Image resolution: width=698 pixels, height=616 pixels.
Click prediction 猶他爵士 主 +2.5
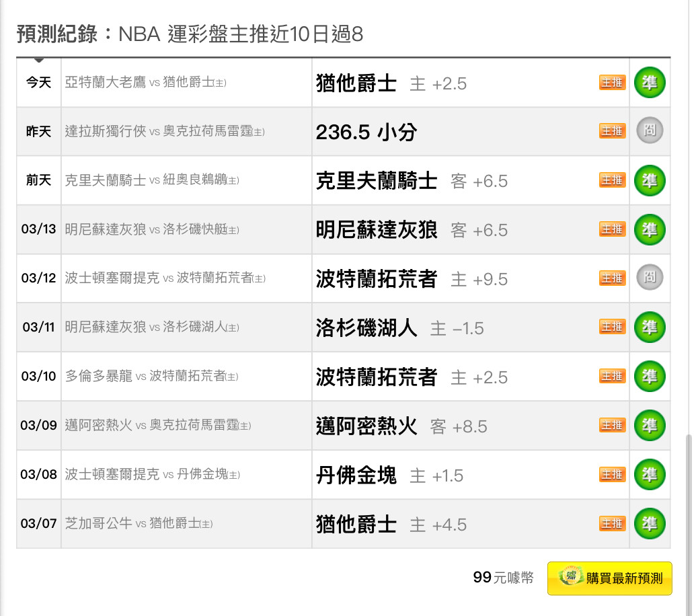391,83
